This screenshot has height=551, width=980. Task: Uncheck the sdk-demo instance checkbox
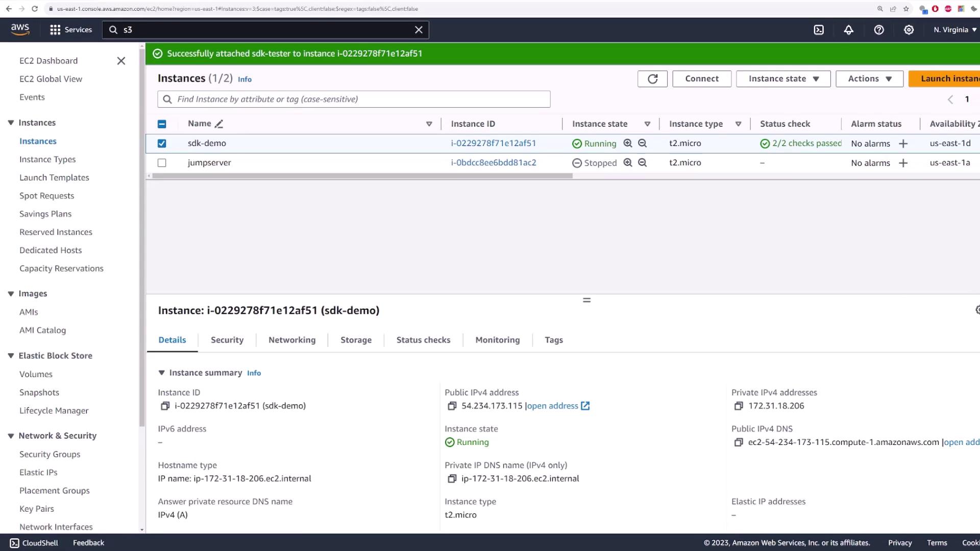(x=162, y=143)
